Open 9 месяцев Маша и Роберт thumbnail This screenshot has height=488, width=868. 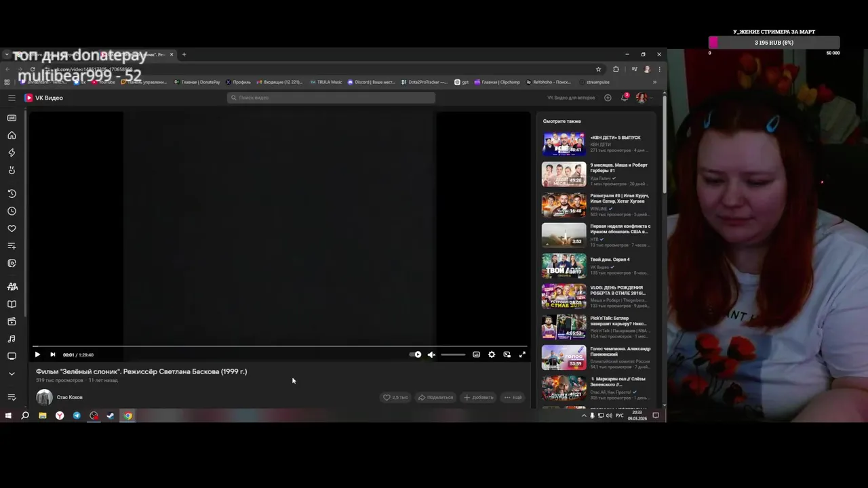(564, 174)
